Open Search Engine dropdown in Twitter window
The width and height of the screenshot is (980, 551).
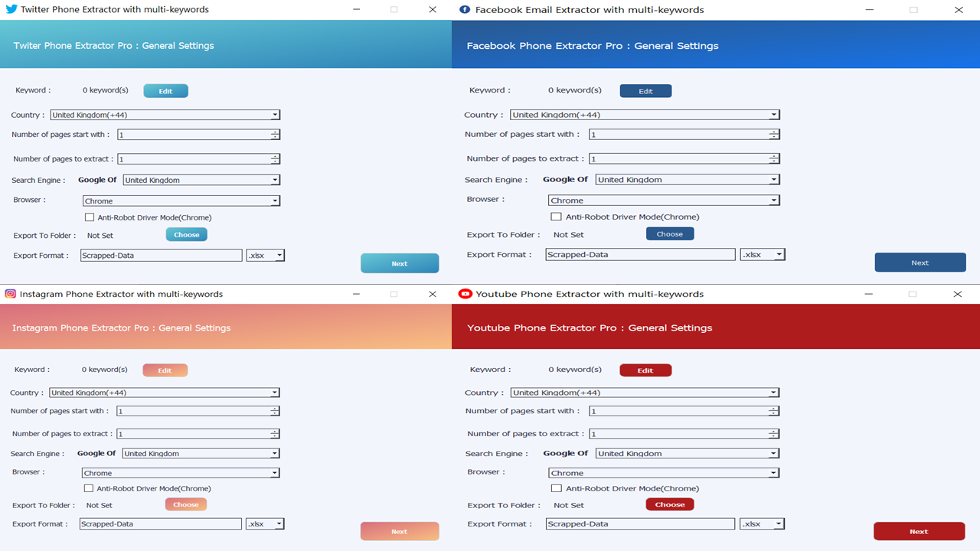201,181
